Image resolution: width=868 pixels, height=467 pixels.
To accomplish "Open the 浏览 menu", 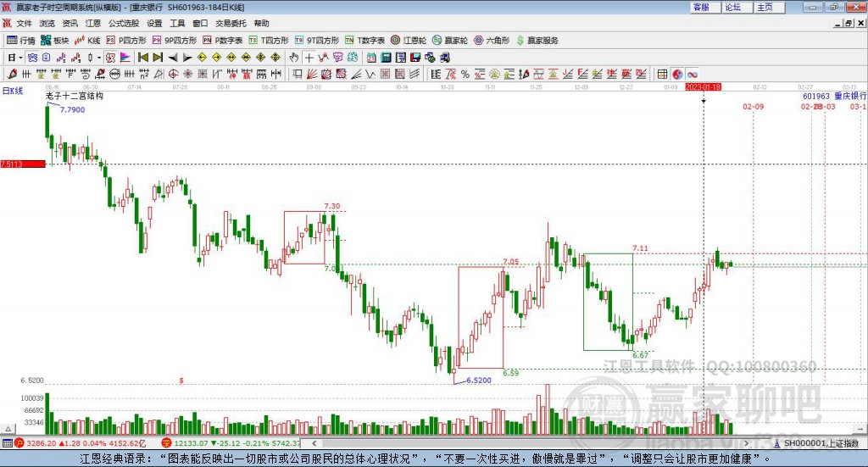I will click(47, 23).
